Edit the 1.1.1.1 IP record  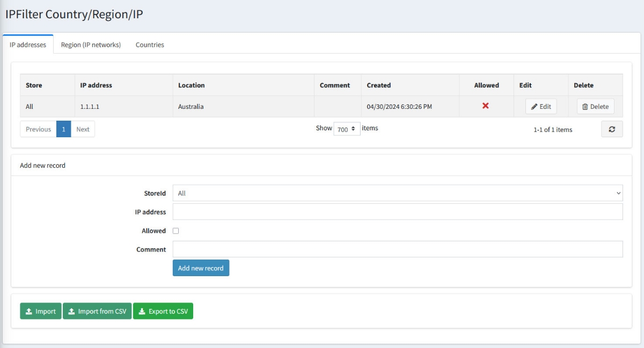(x=541, y=107)
